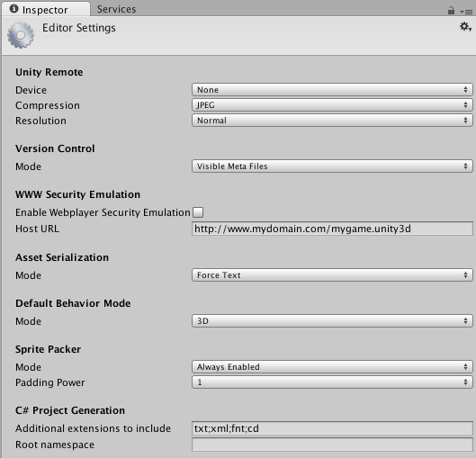Open the Unity Remote Device dropdown
The width and height of the screenshot is (476, 458).
(332, 90)
